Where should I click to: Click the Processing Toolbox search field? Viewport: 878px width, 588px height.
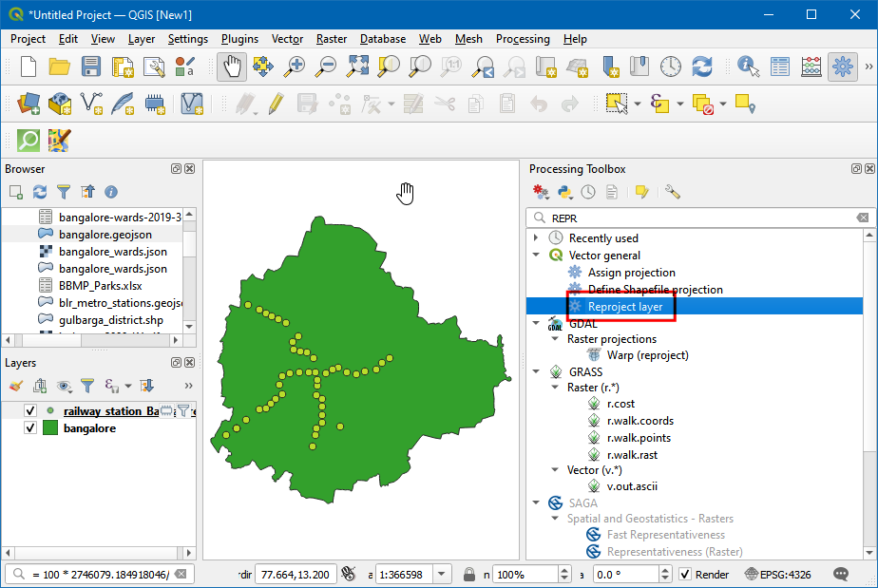pos(694,218)
